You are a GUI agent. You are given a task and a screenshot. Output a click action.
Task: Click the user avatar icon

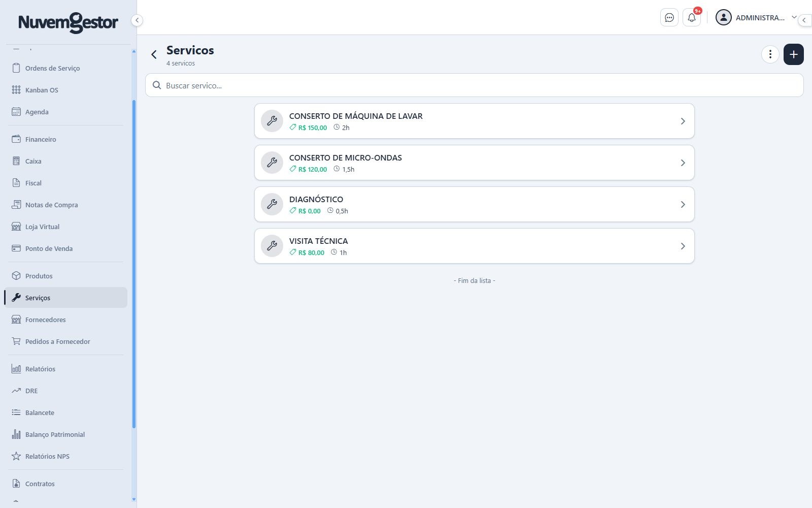pos(723,18)
